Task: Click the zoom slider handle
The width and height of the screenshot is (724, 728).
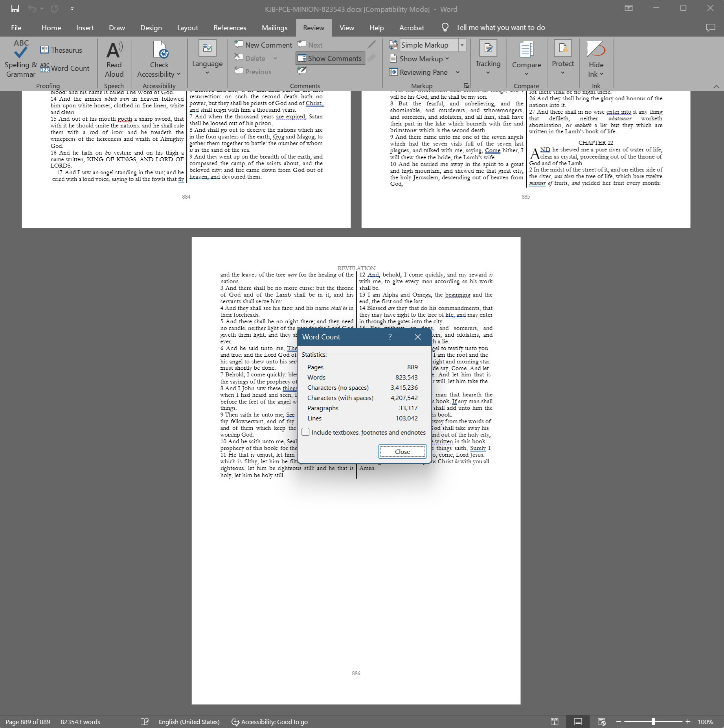Action: (x=653, y=722)
